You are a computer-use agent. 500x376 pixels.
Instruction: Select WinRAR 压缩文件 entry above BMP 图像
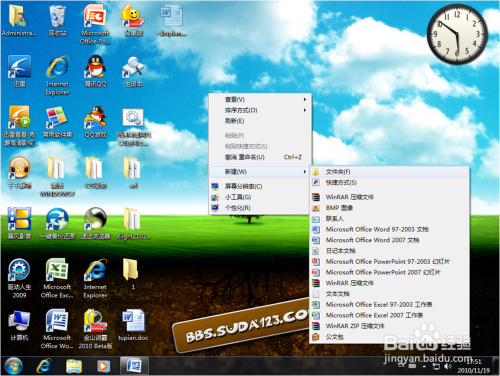click(390, 197)
